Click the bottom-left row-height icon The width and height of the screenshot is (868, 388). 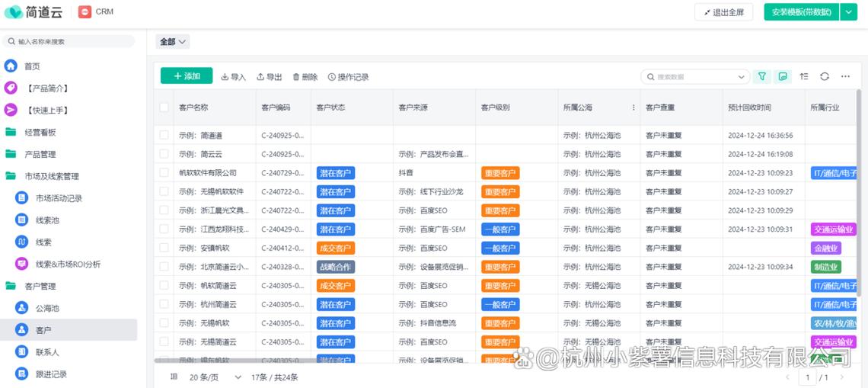pyautogui.click(x=174, y=377)
